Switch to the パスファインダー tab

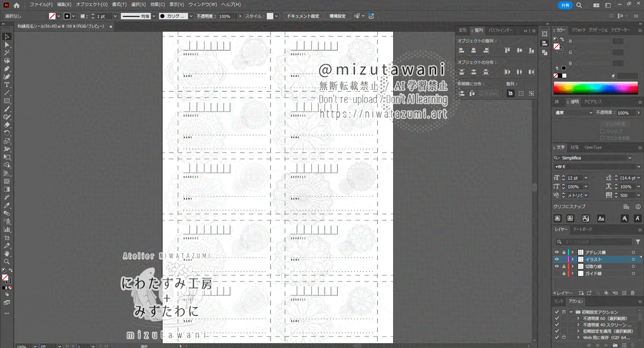(500, 31)
